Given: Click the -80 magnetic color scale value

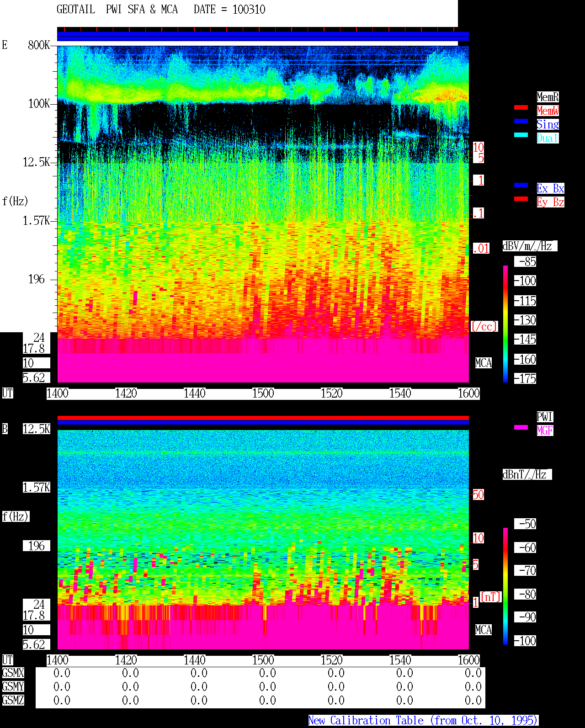Looking at the screenshot, I should click(x=525, y=594).
